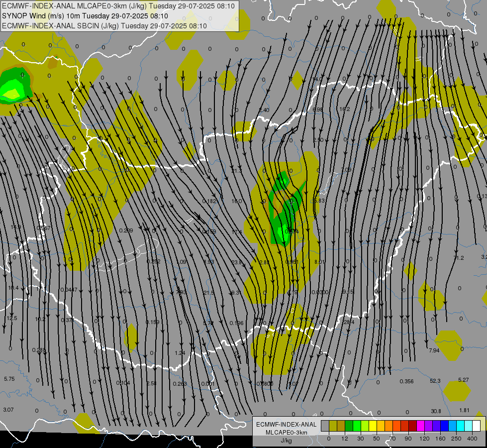
Task: Click the deep blue legend swatch
Action: point(445,426)
